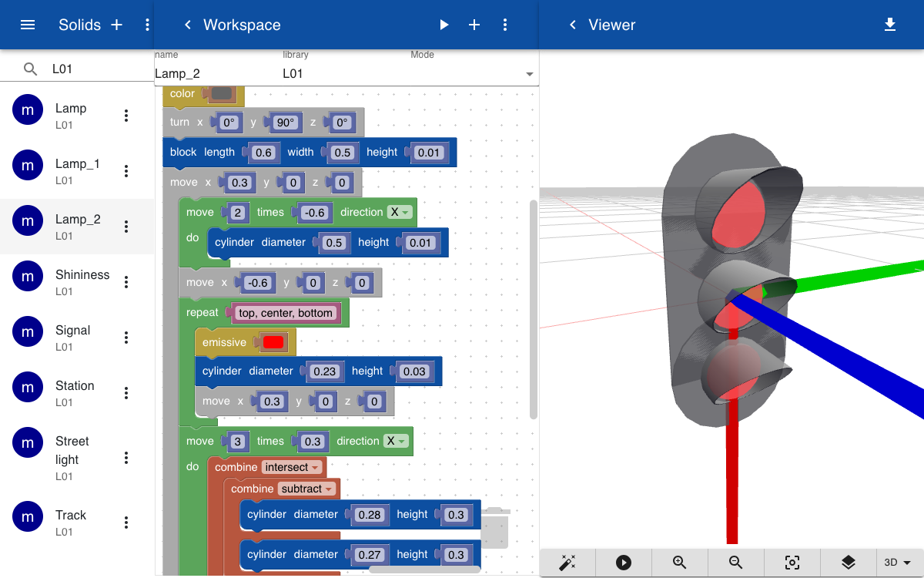Zoom in the 3D viewer
Image resolution: width=924 pixels, height=578 pixels.
tap(680, 563)
